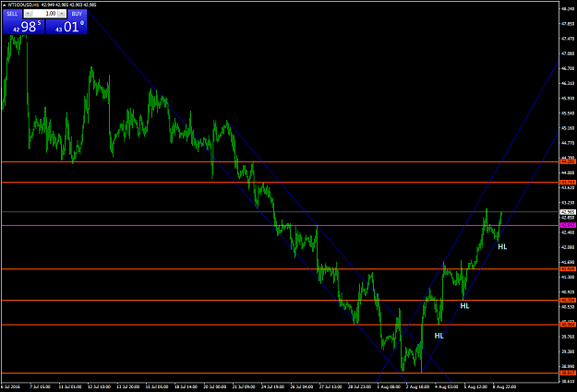Click the BUY button in the trade panel

77,14
